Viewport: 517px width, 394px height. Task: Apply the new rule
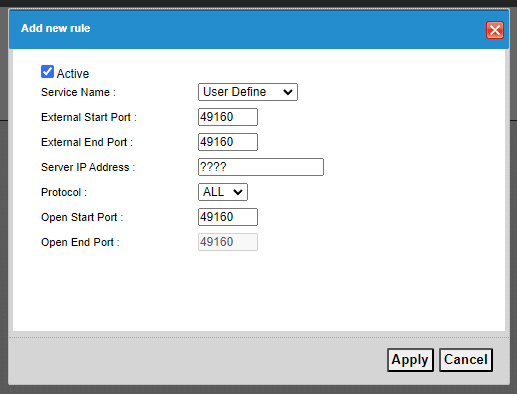point(410,360)
